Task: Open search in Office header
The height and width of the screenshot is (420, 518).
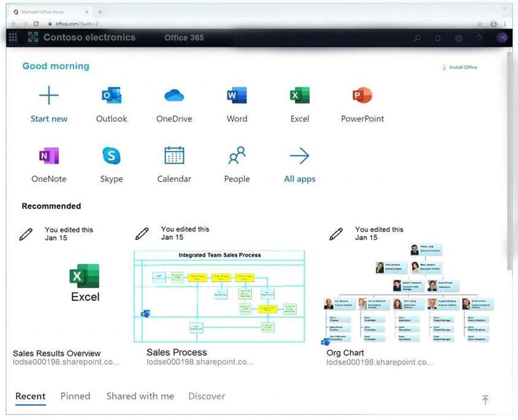Action: point(417,38)
